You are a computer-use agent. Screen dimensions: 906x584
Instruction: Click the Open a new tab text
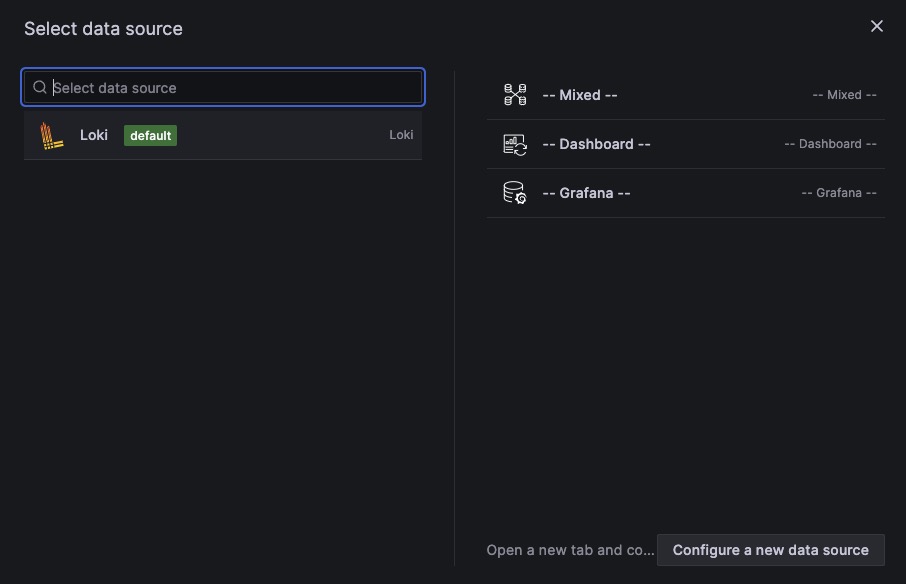click(569, 549)
